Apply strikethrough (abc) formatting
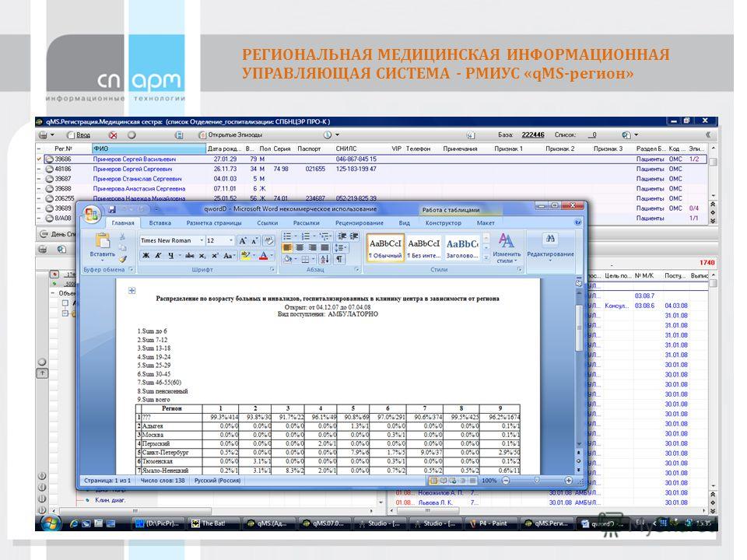The image size is (747, 560). point(190,256)
